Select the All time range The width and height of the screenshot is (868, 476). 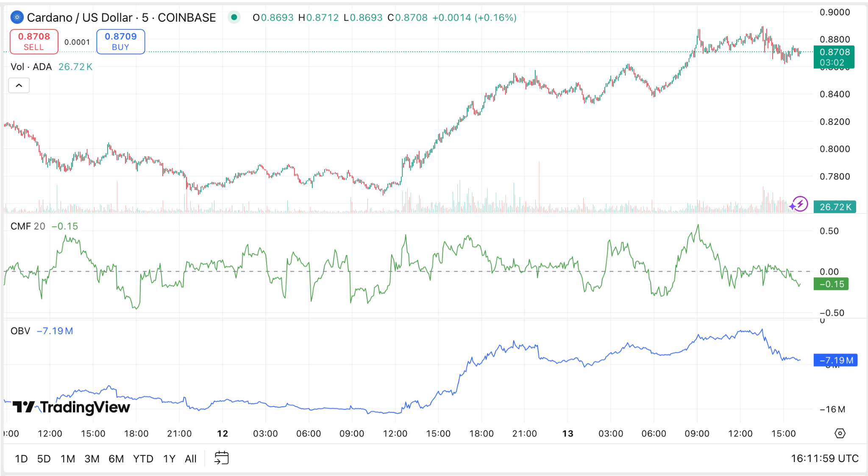click(191, 459)
